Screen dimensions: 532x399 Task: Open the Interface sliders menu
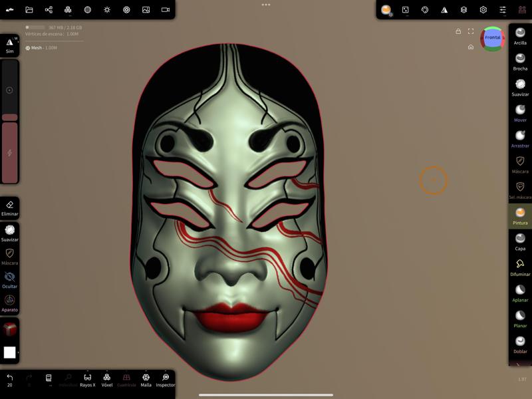(x=503, y=10)
